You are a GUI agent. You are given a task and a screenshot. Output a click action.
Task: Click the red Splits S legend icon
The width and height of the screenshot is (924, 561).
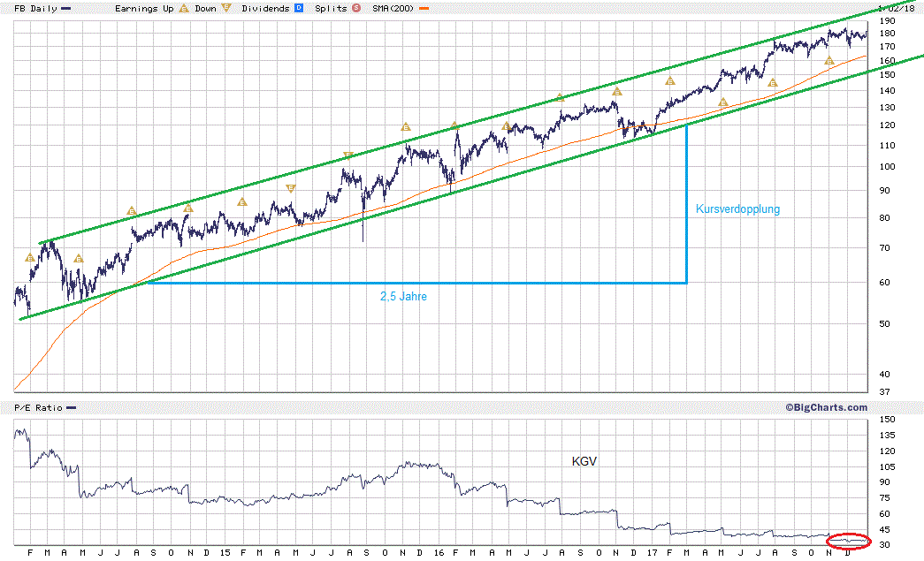click(x=356, y=8)
